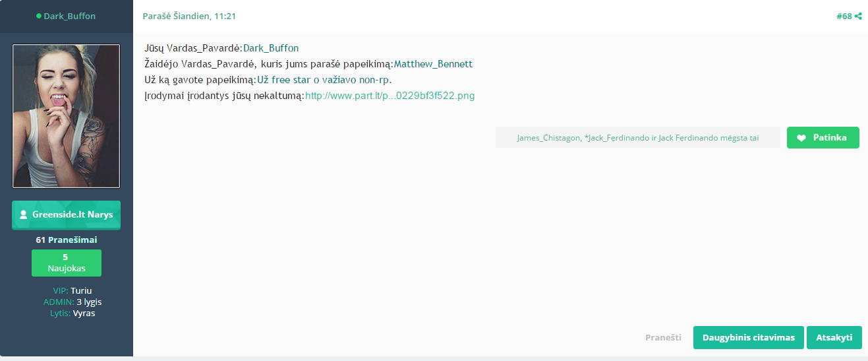Click the Lytis: Vyras field text
868x361 pixels.
[x=72, y=313]
